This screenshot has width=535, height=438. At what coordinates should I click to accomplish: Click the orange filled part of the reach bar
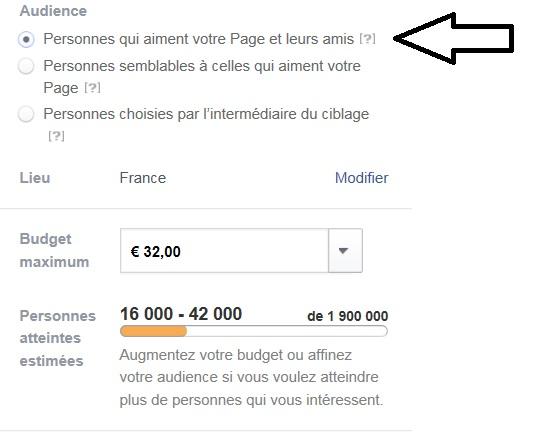[154, 331]
